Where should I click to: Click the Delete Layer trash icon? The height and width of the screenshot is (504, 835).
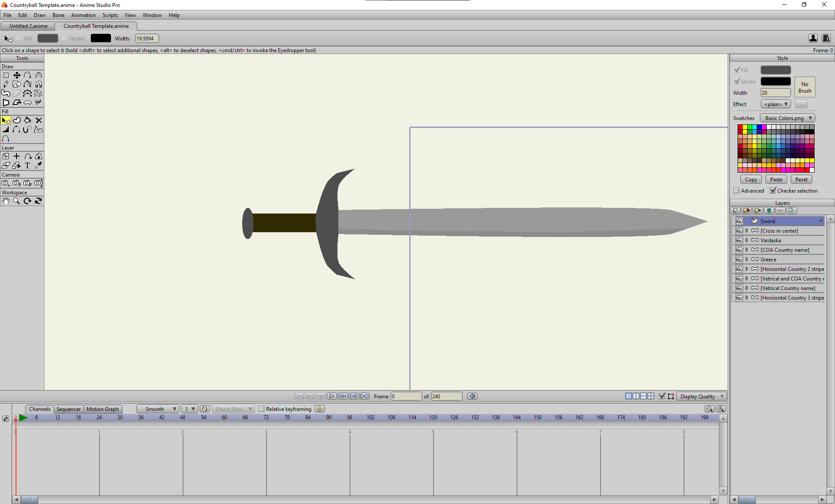tap(769, 210)
